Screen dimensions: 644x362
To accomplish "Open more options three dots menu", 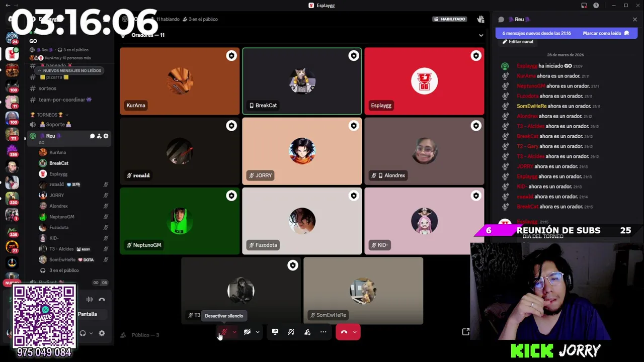I will [324, 332].
